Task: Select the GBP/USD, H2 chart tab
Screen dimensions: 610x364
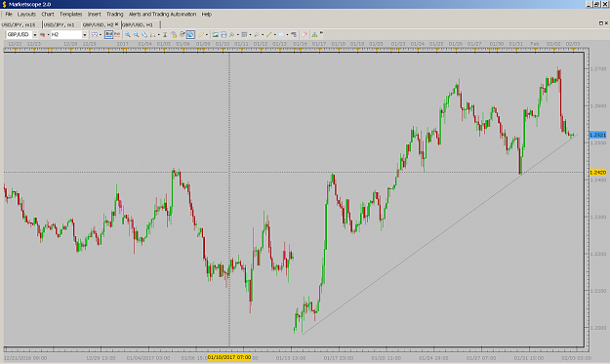Action: (x=98, y=24)
